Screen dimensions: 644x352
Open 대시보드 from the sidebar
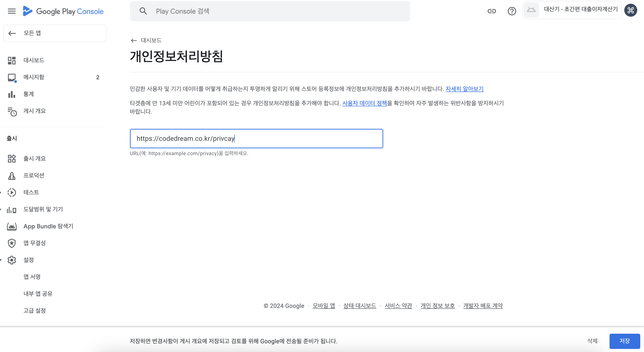34,60
